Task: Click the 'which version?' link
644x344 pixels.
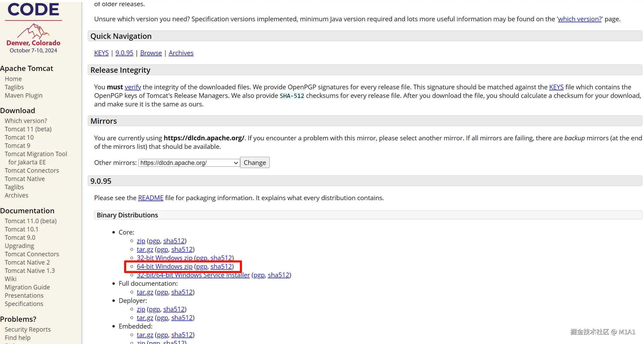Action: pos(579,19)
